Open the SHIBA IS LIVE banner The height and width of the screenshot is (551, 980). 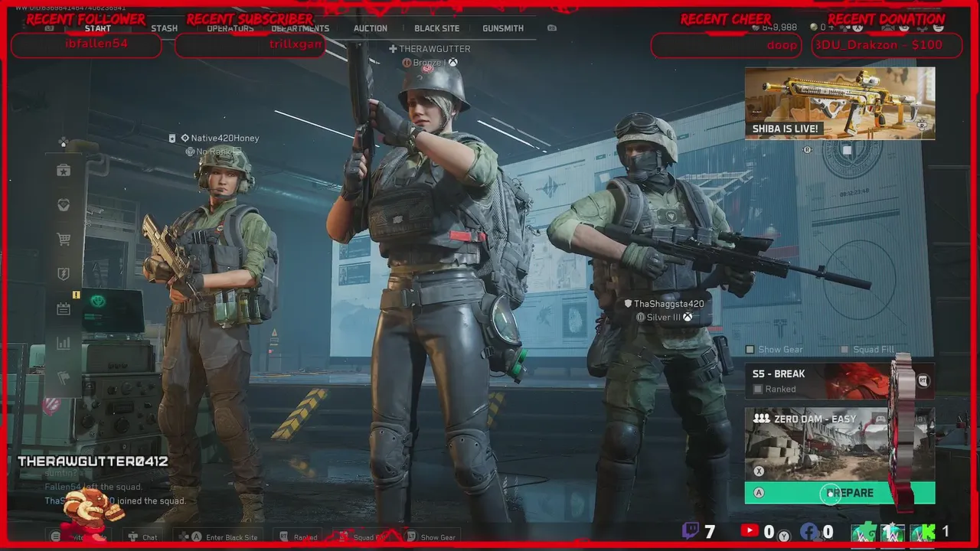840,103
